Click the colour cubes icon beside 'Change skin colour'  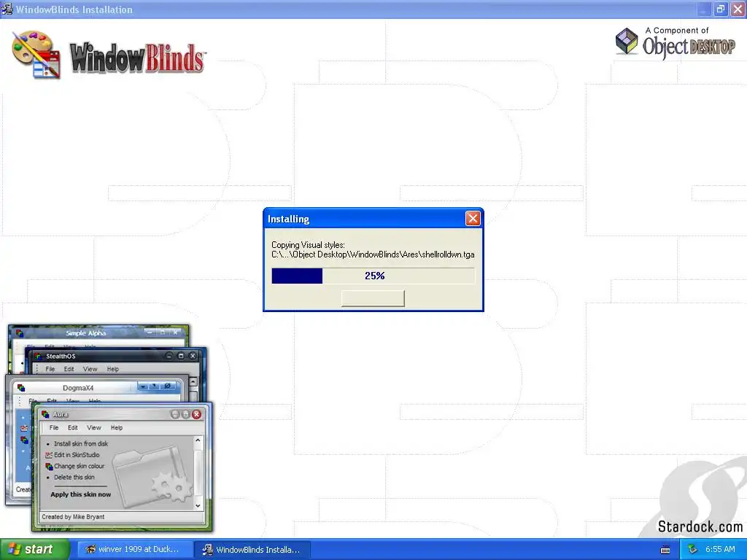click(x=49, y=466)
